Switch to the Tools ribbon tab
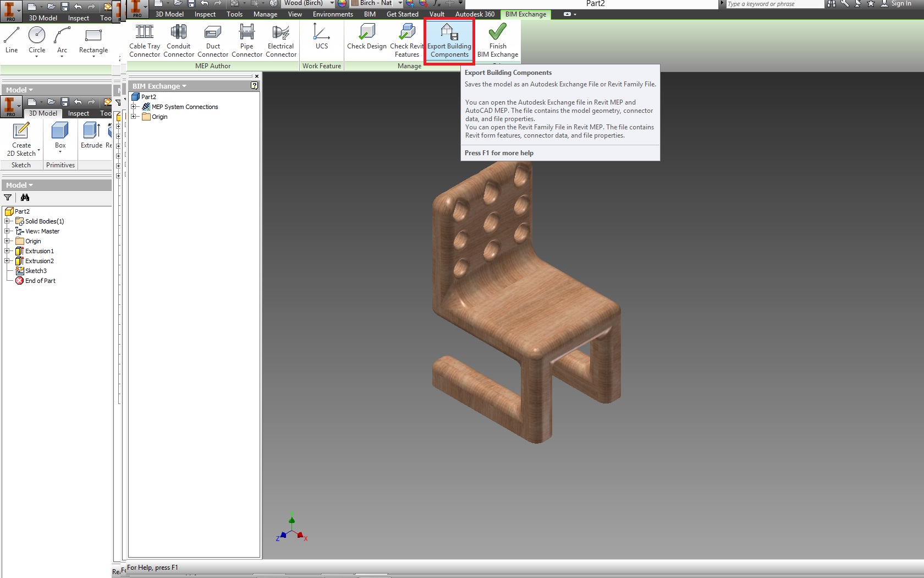924x578 pixels. pos(234,14)
